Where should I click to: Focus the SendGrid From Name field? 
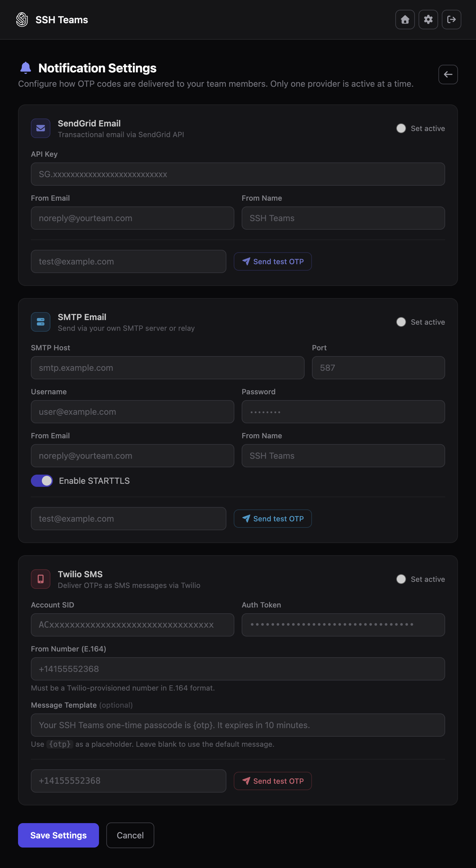click(343, 218)
